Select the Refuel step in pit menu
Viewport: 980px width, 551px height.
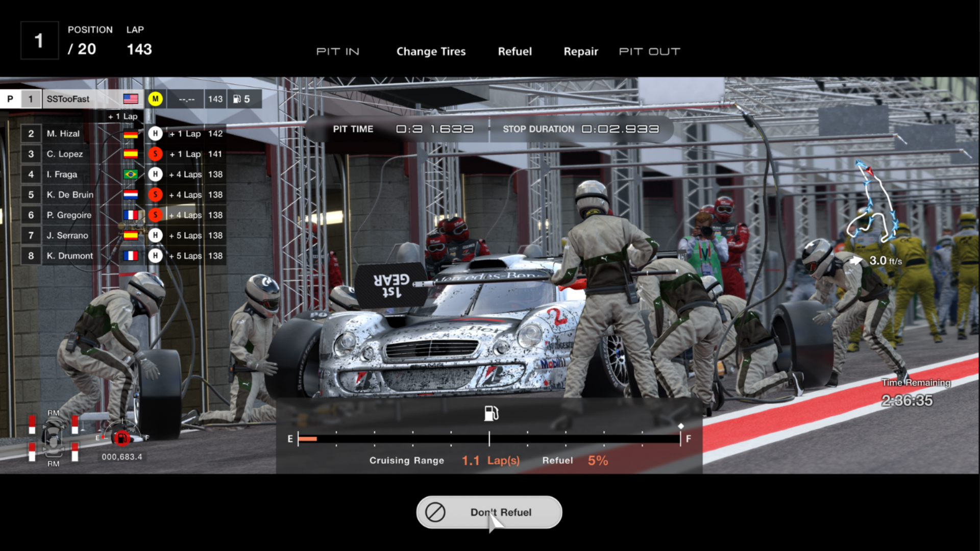(514, 52)
